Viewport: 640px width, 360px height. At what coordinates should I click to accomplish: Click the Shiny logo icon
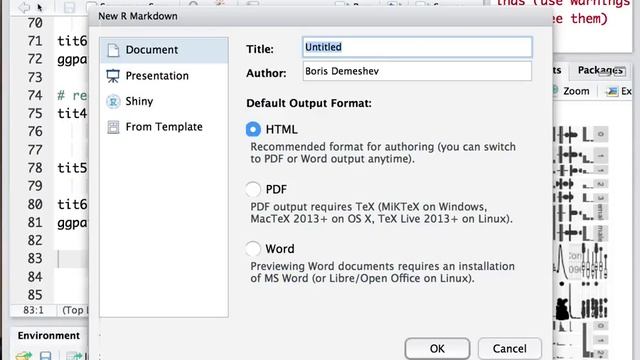[x=113, y=101]
